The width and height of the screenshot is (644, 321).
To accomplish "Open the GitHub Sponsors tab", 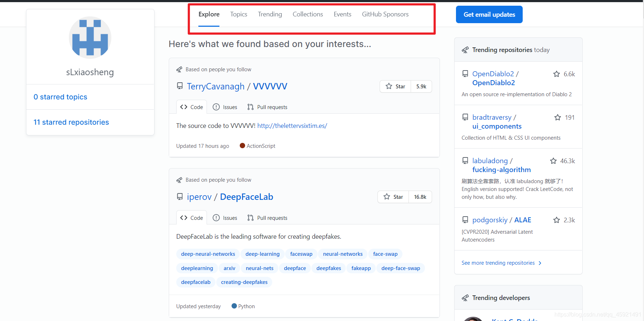I will [x=385, y=14].
